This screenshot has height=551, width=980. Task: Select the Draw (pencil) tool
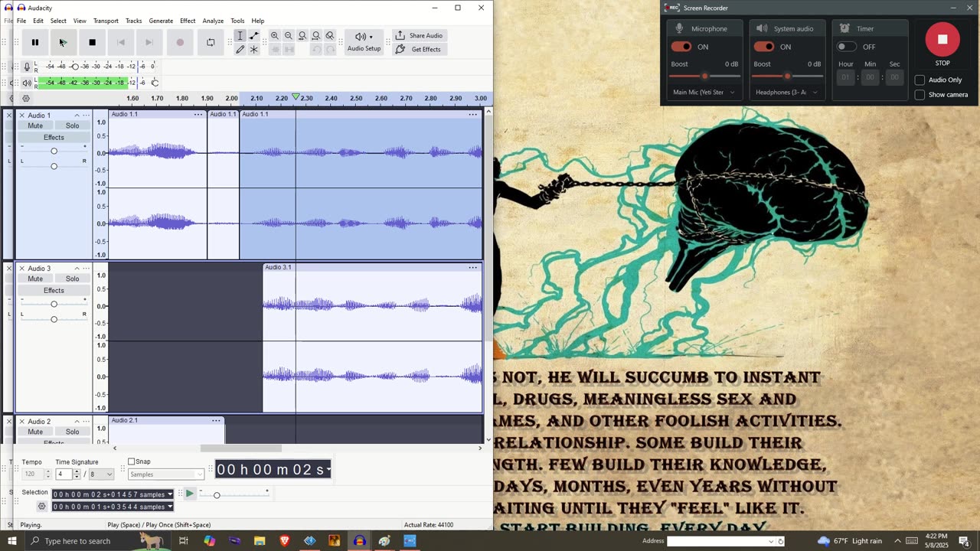tap(240, 50)
